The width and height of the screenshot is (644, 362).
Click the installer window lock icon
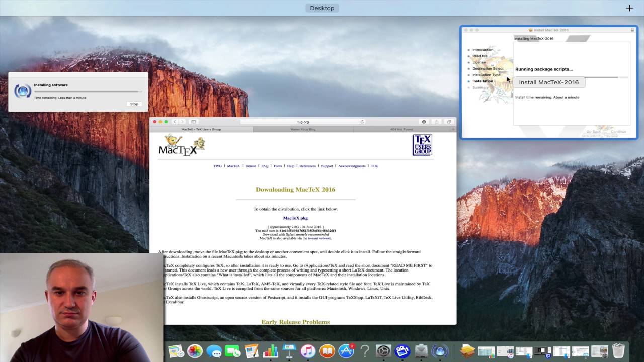click(x=632, y=30)
